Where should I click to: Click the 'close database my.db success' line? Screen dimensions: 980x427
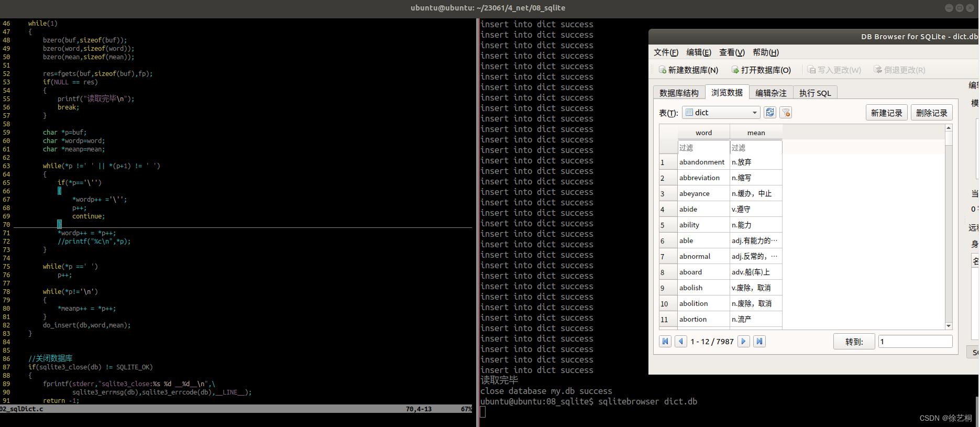tap(546, 391)
